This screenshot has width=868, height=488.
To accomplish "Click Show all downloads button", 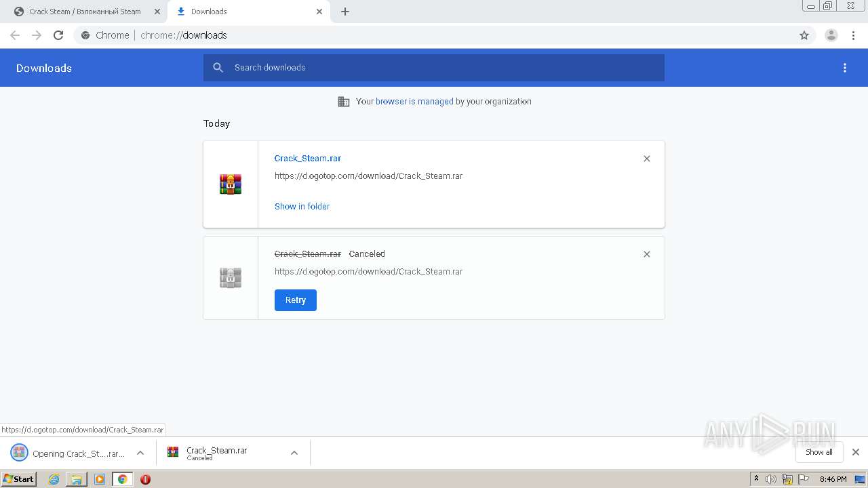I will [x=819, y=452].
